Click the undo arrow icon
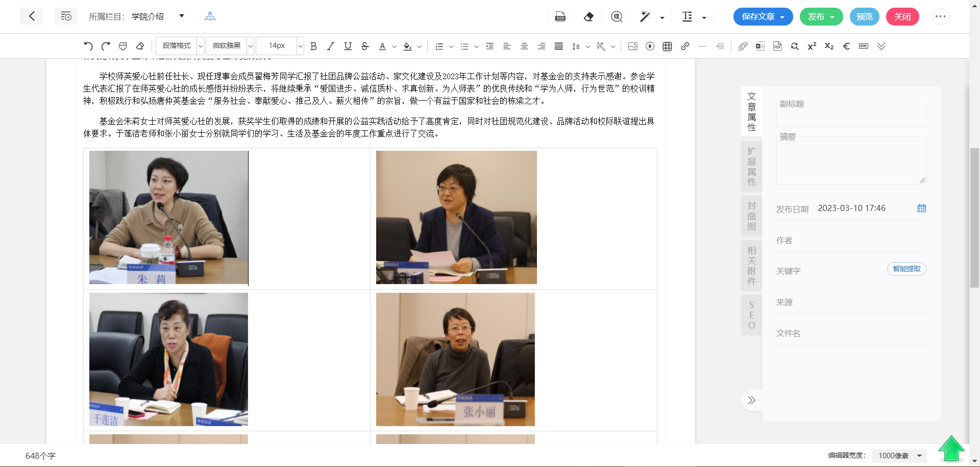 88,46
